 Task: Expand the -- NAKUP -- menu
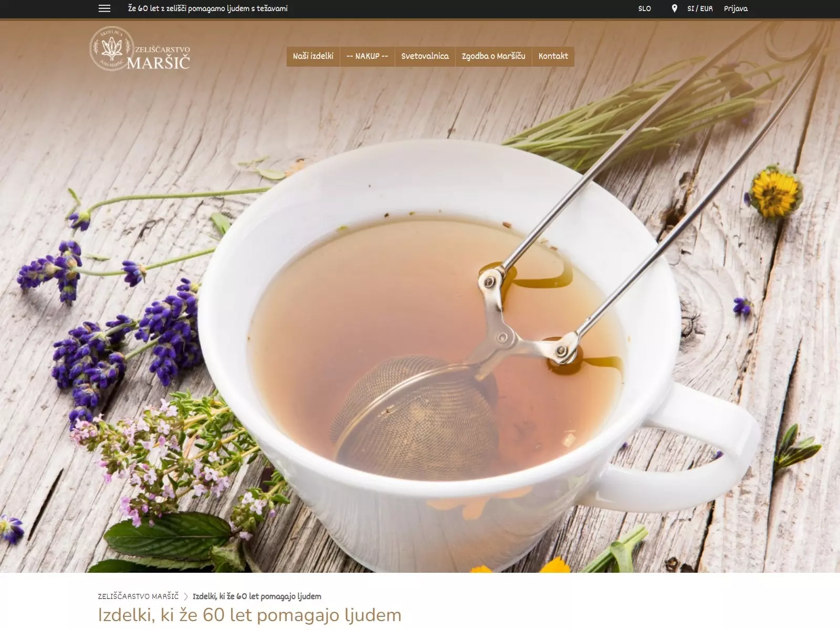coord(367,56)
